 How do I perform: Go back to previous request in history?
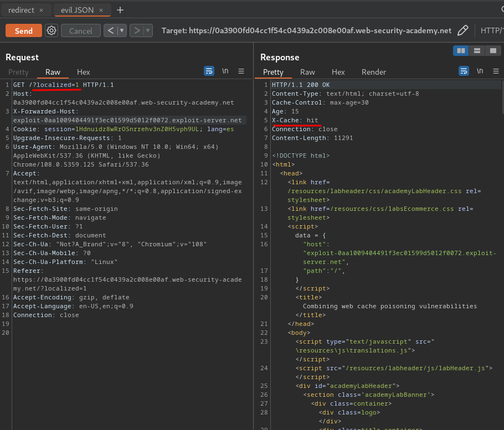[111, 31]
